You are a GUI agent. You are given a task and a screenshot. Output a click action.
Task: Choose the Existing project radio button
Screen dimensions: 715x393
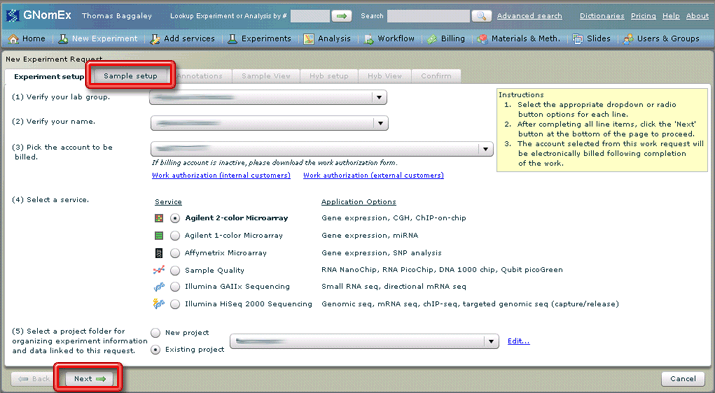[155, 350]
